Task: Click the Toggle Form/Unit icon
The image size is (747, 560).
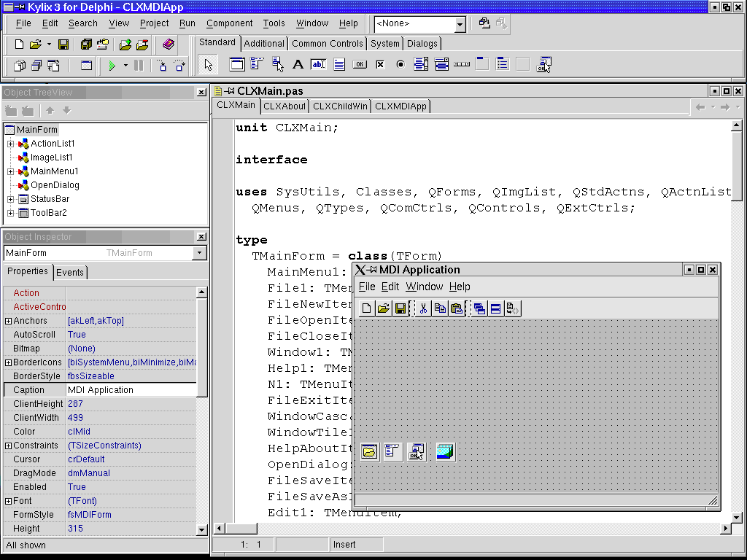Action: (x=53, y=65)
